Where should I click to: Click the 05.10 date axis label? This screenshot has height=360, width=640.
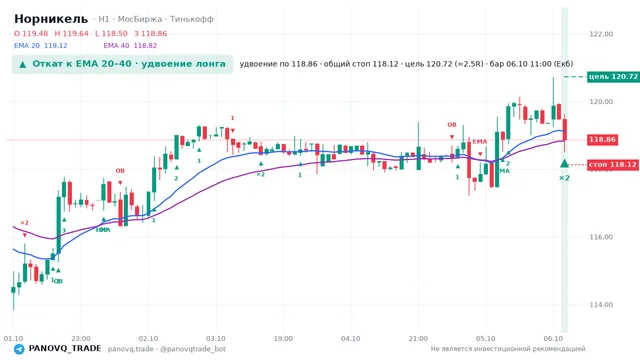(x=485, y=339)
